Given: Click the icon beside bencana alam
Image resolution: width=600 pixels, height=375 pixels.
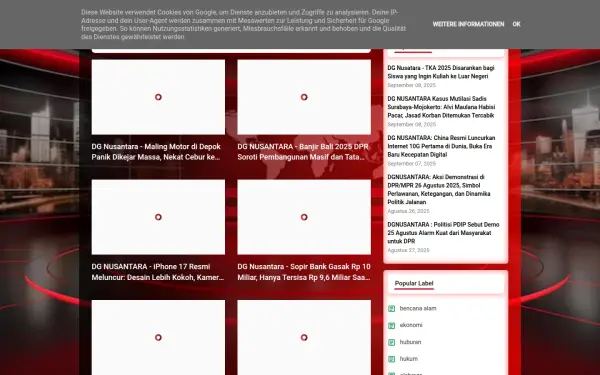Looking at the screenshot, I should point(391,308).
